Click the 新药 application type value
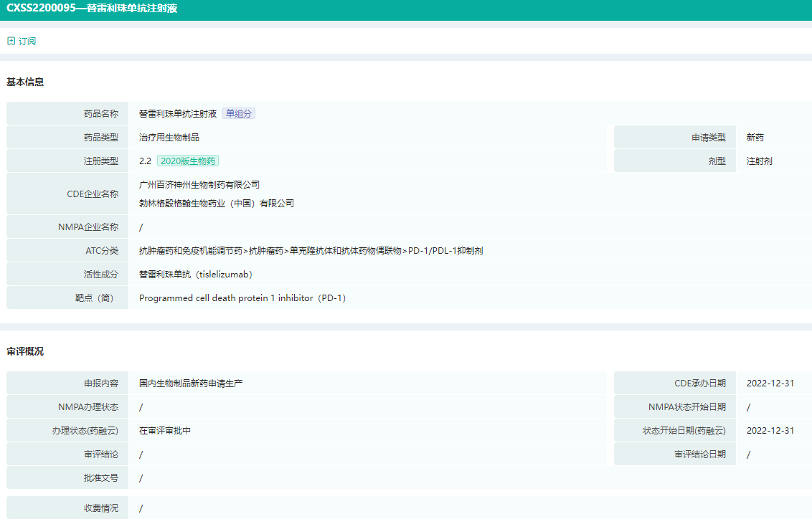This screenshot has width=812, height=519. 755,138
